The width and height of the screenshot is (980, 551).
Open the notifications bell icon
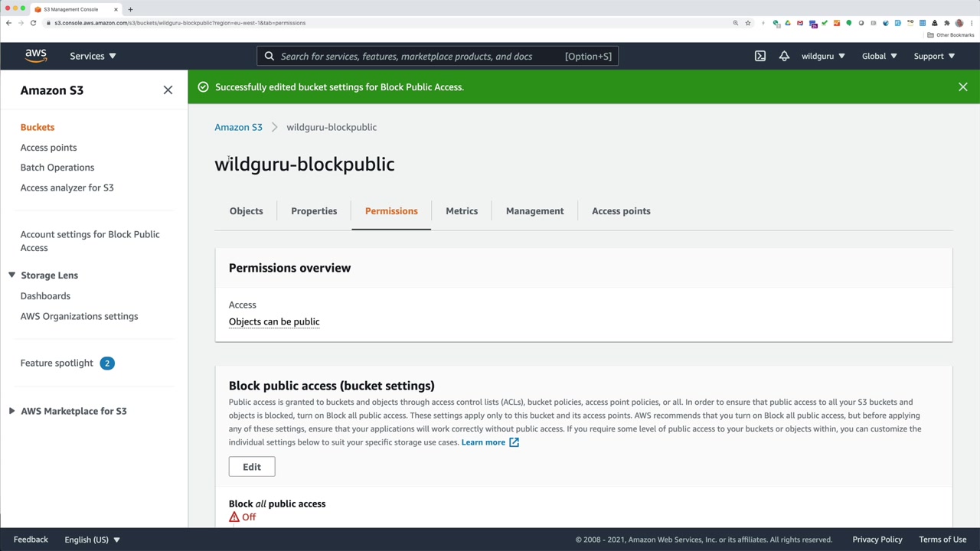(784, 56)
